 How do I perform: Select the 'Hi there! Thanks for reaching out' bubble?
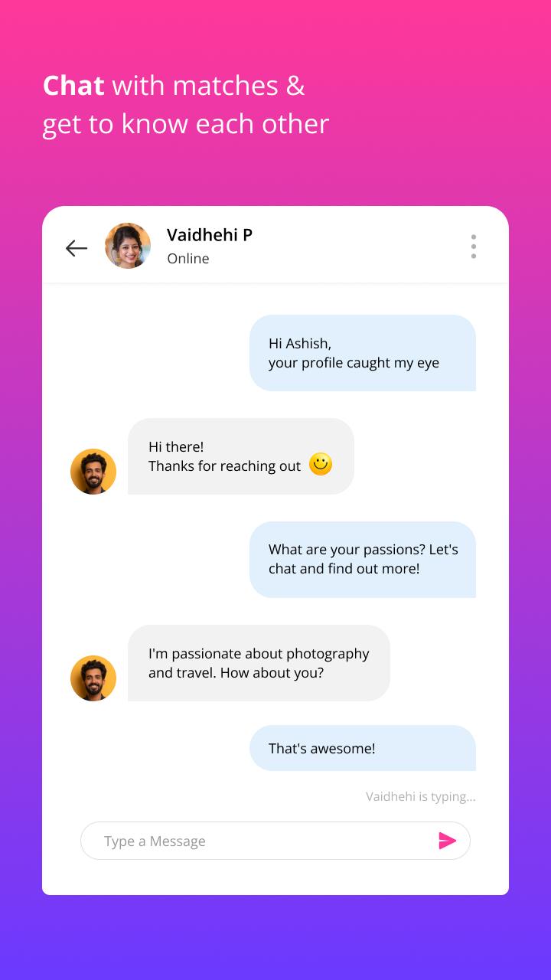(x=241, y=456)
